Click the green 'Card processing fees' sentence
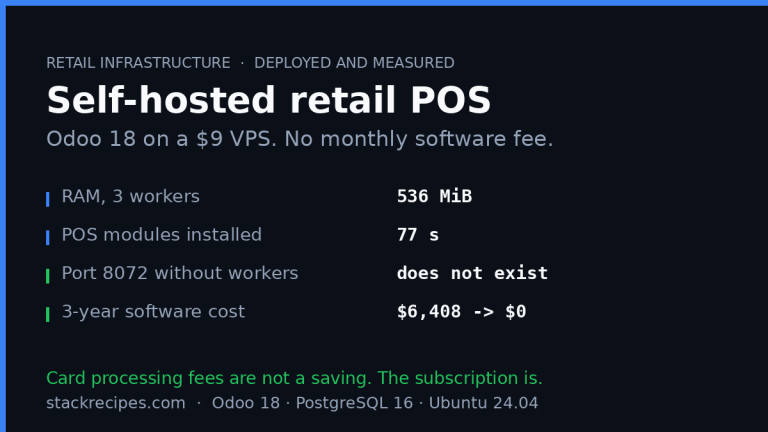The height and width of the screenshot is (432, 768). click(294, 379)
